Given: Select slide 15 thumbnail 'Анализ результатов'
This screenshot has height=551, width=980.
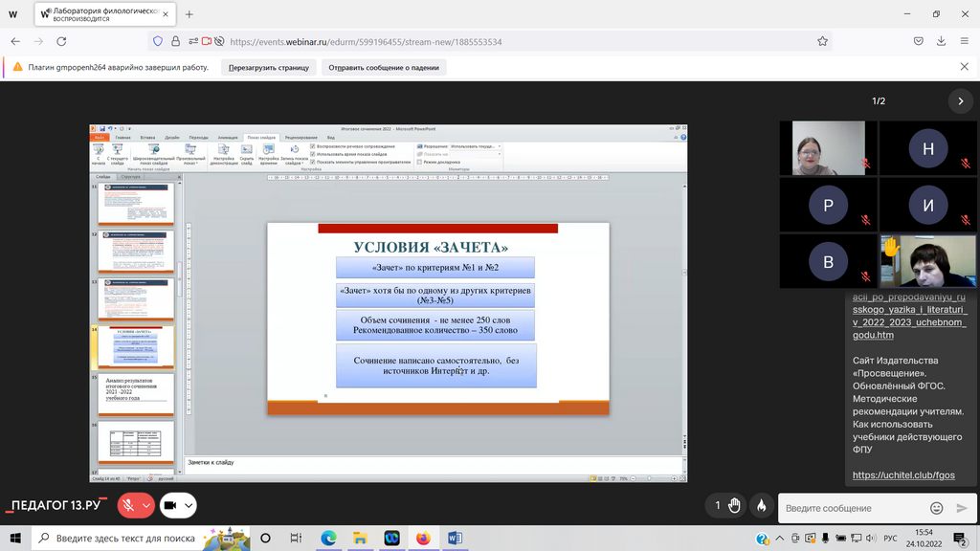Looking at the screenshot, I should (x=136, y=393).
